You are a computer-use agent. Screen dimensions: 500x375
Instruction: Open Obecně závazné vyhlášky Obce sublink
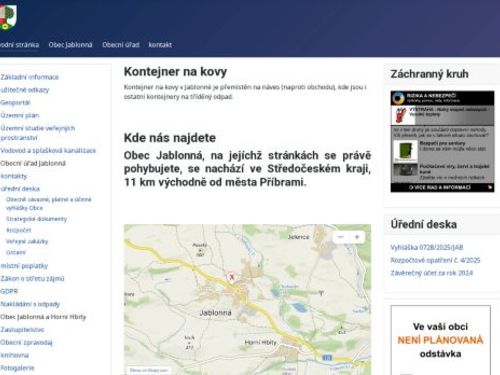tap(49, 203)
